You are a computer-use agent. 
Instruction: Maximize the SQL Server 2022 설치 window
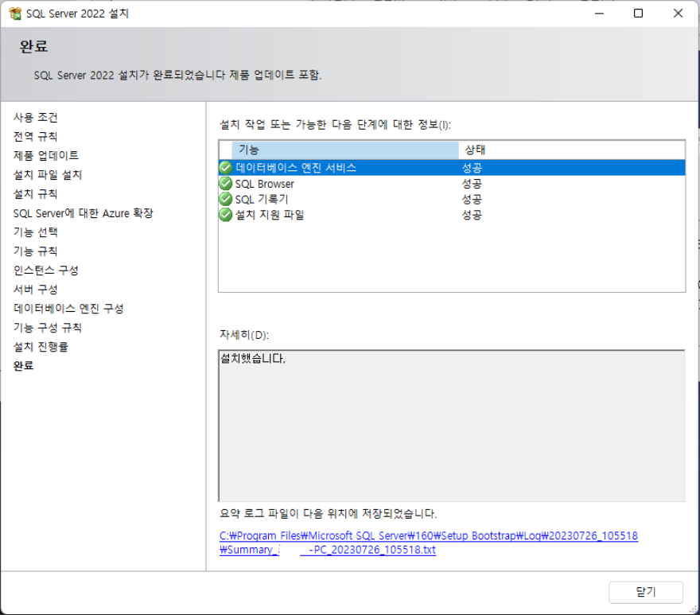tap(639, 14)
